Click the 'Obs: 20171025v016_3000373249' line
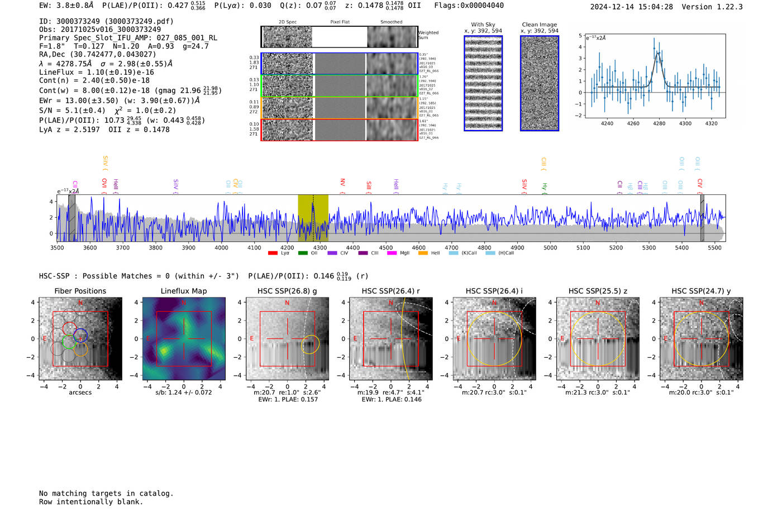Image resolution: width=782 pixels, height=532 pixels. (x=100, y=30)
